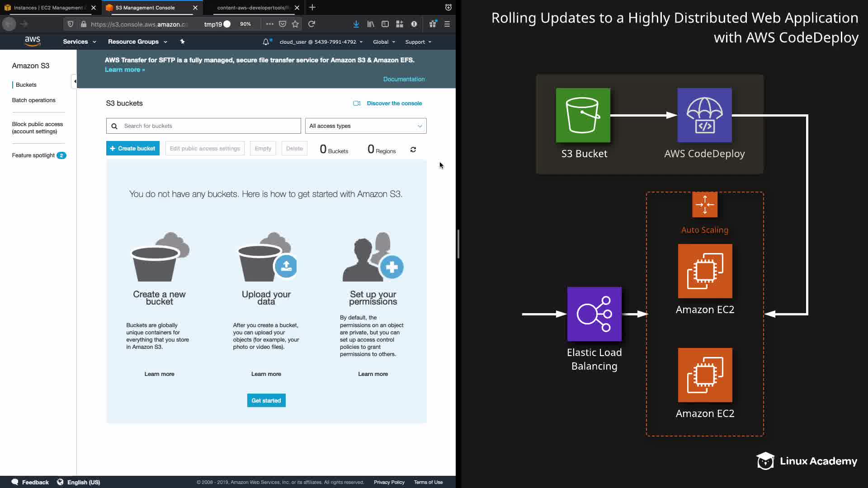Refresh the bucket list icon
This screenshot has height=488, width=868.
pyautogui.click(x=413, y=150)
